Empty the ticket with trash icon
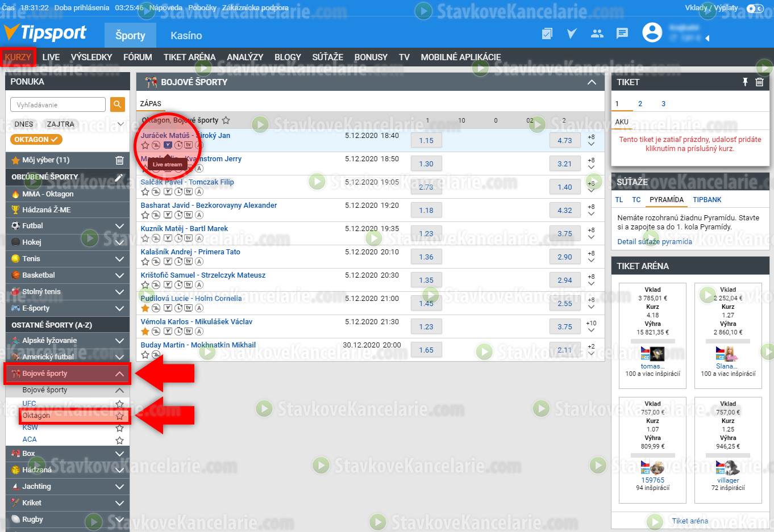The image size is (774, 532). [x=759, y=82]
